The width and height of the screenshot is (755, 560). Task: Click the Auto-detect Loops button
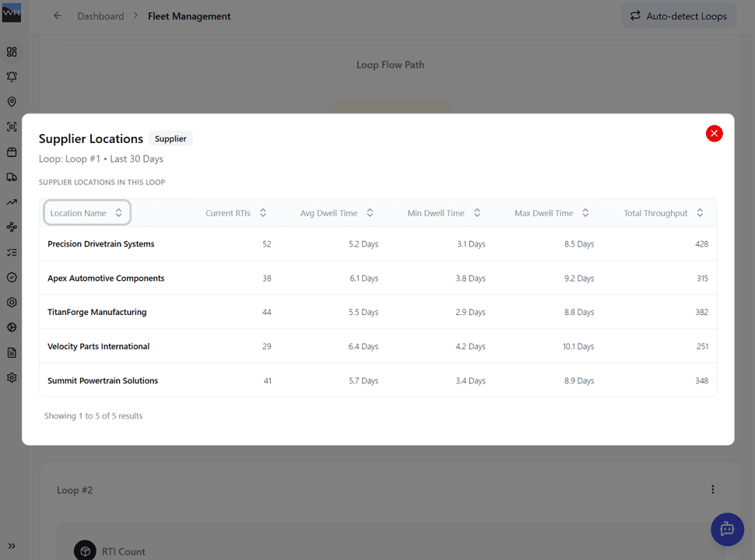[678, 16]
